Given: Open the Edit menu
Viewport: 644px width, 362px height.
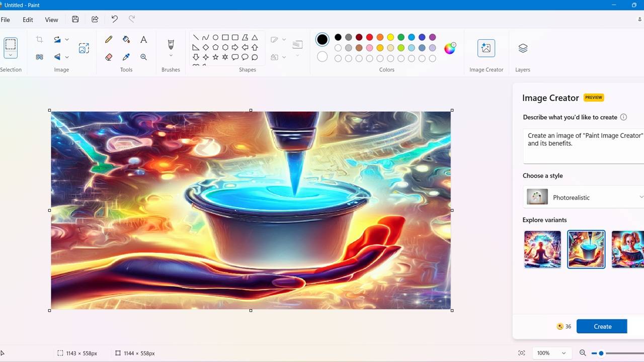Looking at the screenshot, I should pos(28,20).
